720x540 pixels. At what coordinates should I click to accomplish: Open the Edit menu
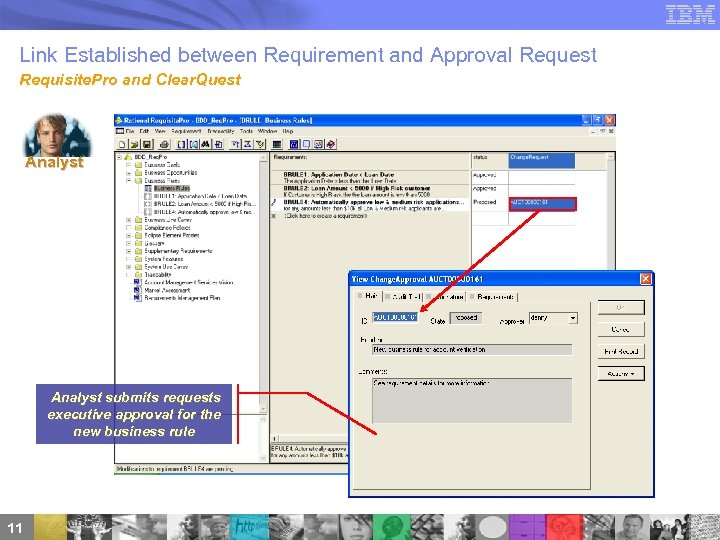[x=144, y=131]
